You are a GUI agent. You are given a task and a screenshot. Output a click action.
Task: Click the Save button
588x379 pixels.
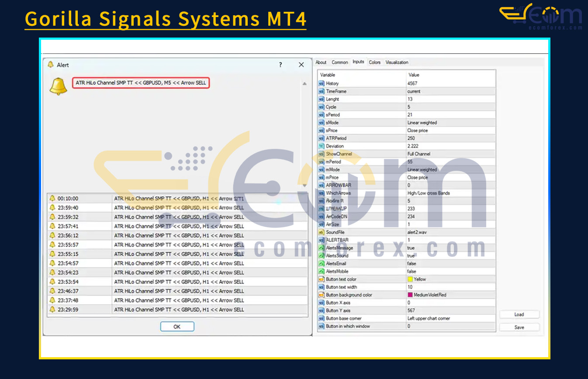519,327
